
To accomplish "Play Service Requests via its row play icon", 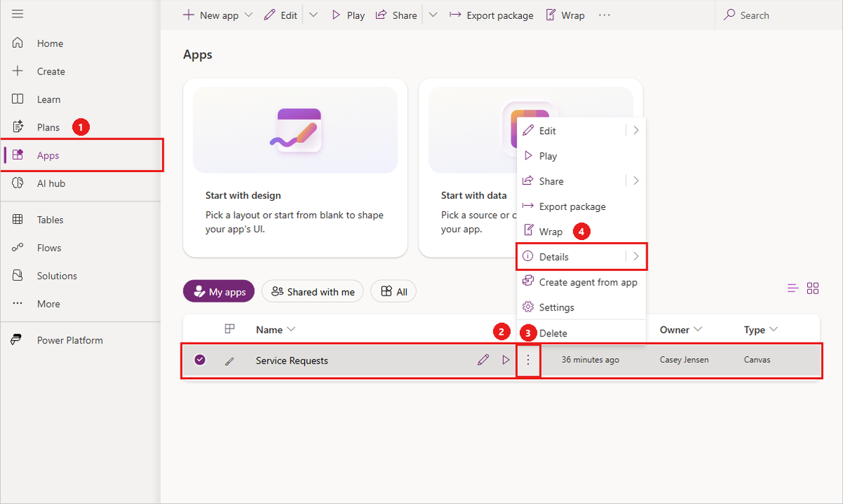I will pos(505,359).
